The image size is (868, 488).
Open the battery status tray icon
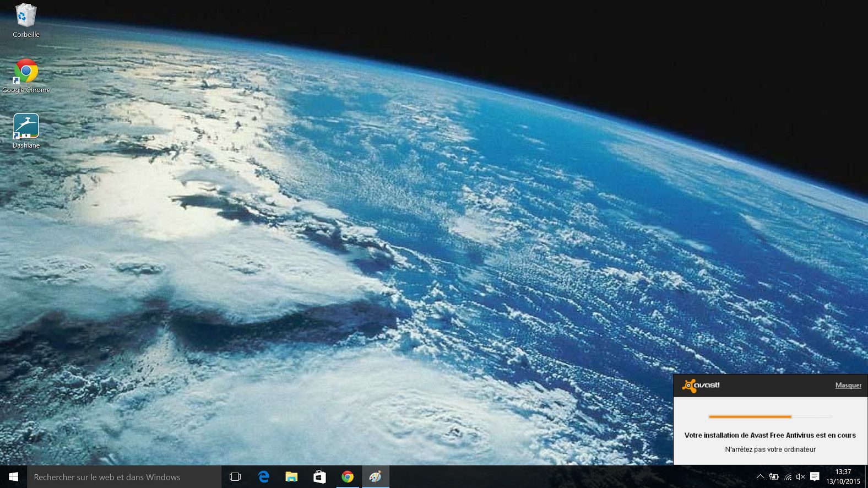coord(774,477)
